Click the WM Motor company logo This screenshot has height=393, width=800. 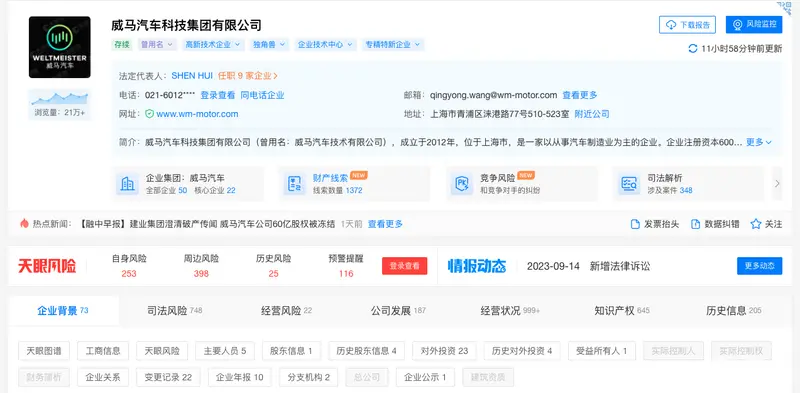pyautogui.click(x=60, y=47)
